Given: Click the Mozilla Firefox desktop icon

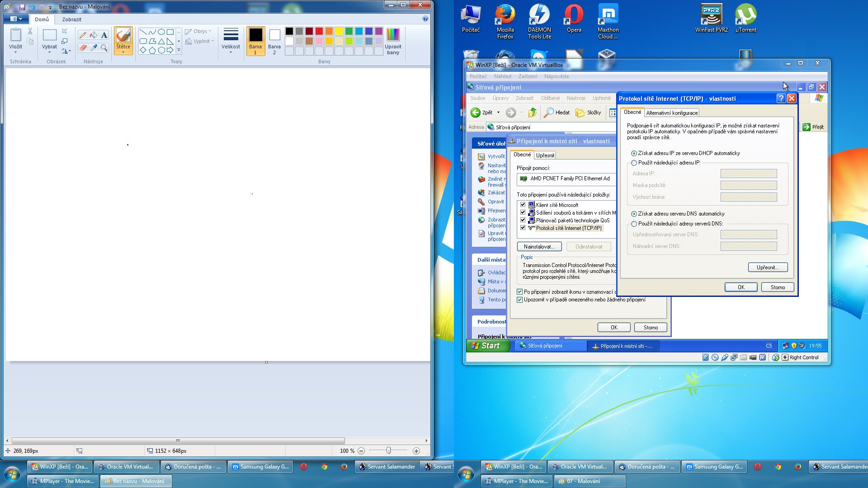Looking at the screenshot, I should 505,21.
